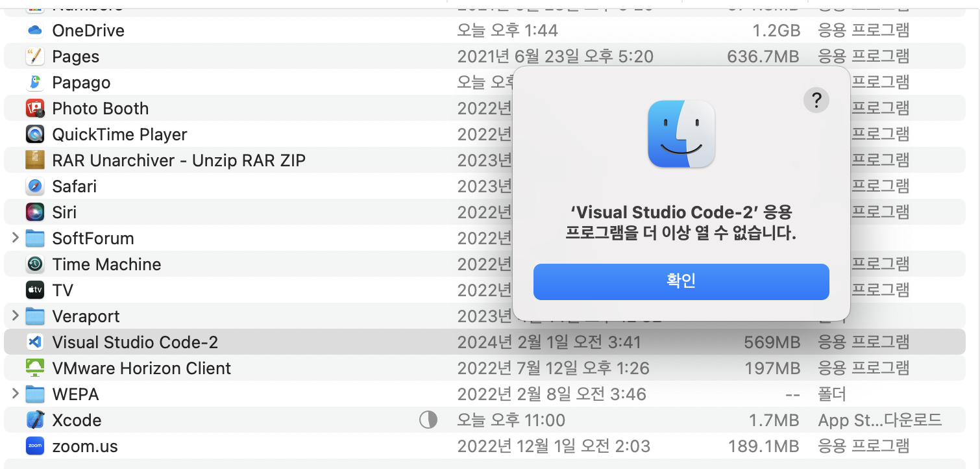The image size is (980, 469).
Task: Click the Apple TV app icon
Action: coord(35,290)
